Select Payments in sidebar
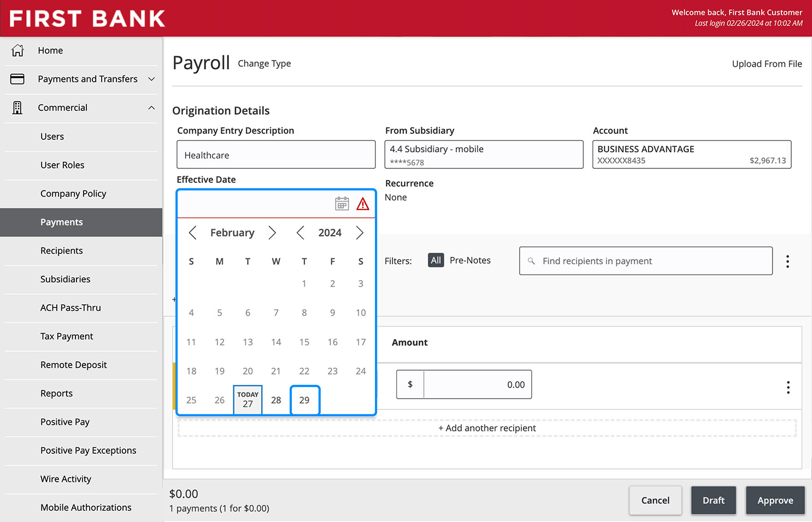The image size is (812, 522). coord(81,222)
